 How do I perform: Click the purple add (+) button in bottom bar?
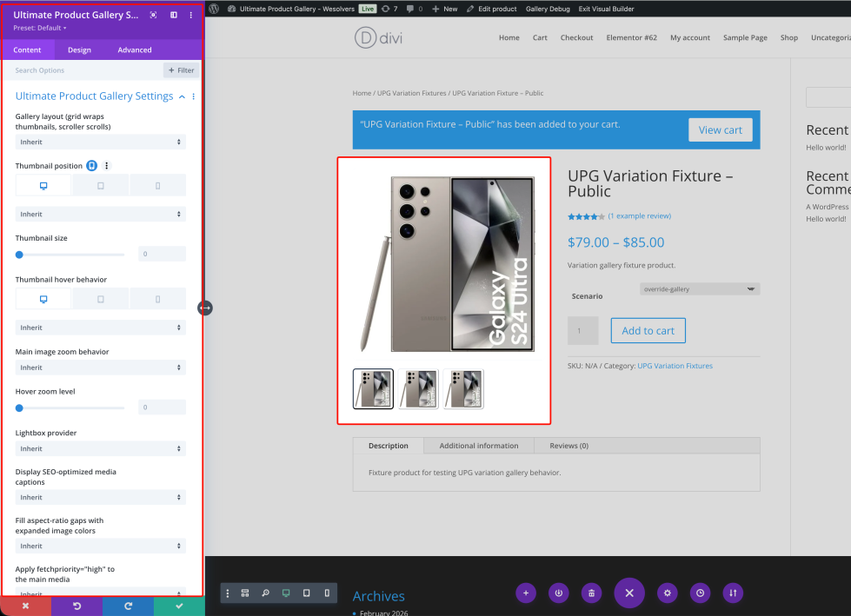(525, 593)
